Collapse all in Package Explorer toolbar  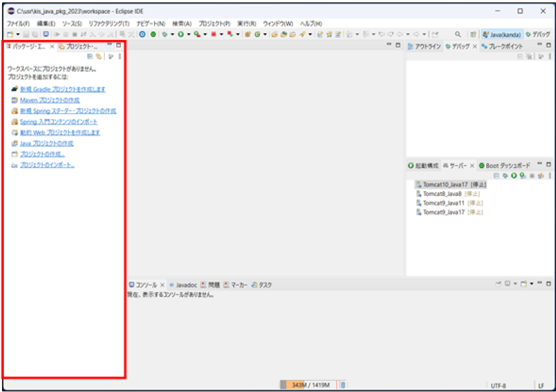90,57
